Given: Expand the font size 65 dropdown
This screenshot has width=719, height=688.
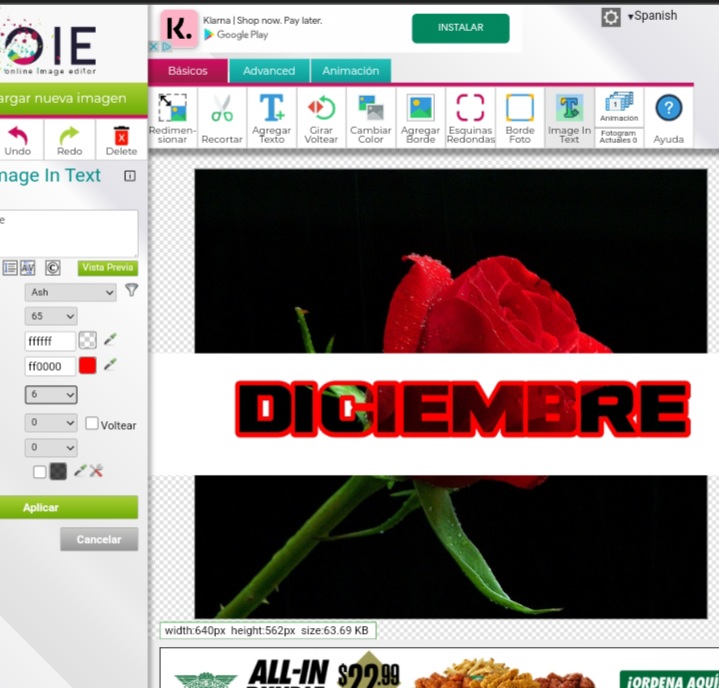Looking at the screenshot, I should 52,316.
